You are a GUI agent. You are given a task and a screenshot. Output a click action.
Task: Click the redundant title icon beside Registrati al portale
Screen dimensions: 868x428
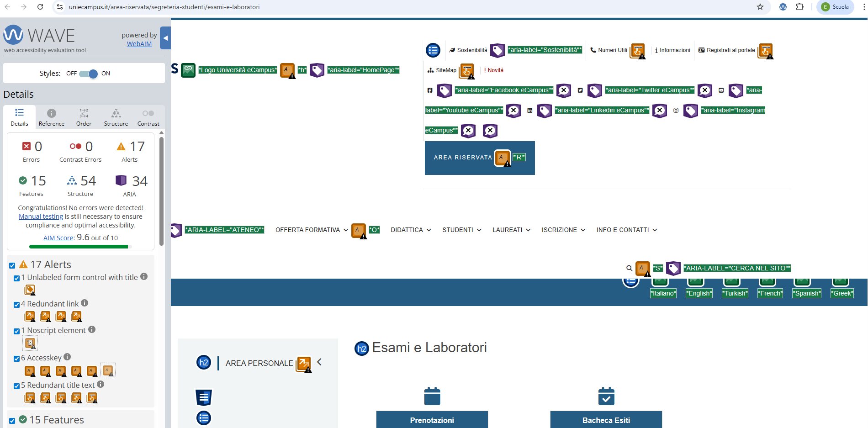coord(766,51)
